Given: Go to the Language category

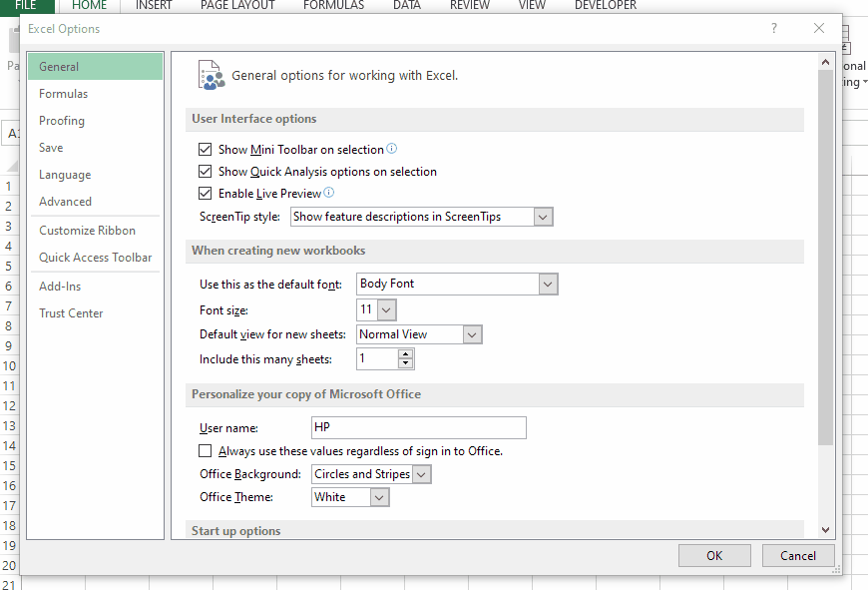Looking at the screenshot, I should click(x=95, y=175).
